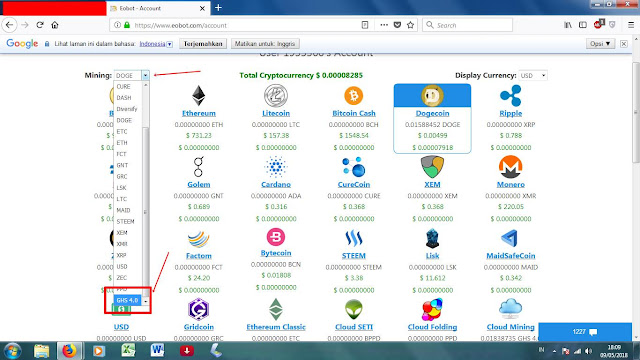
Task: Open the Cloud Mining link
Action: (511, 327)
